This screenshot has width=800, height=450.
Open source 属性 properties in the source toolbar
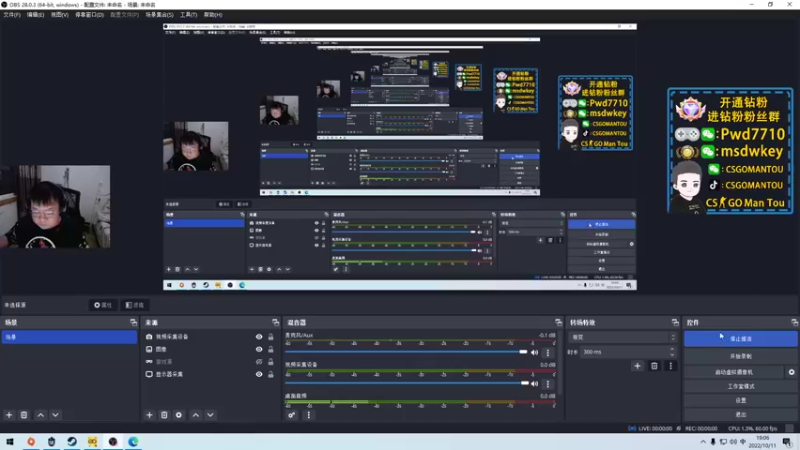tap(103, 305)
